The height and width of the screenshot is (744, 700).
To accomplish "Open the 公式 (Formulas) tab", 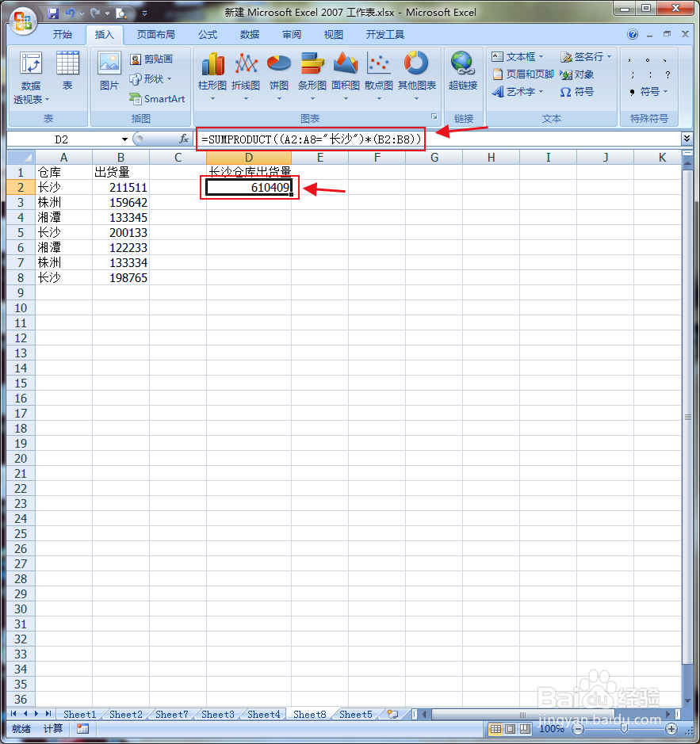I will pyautogui.click(x=208, y=35).
